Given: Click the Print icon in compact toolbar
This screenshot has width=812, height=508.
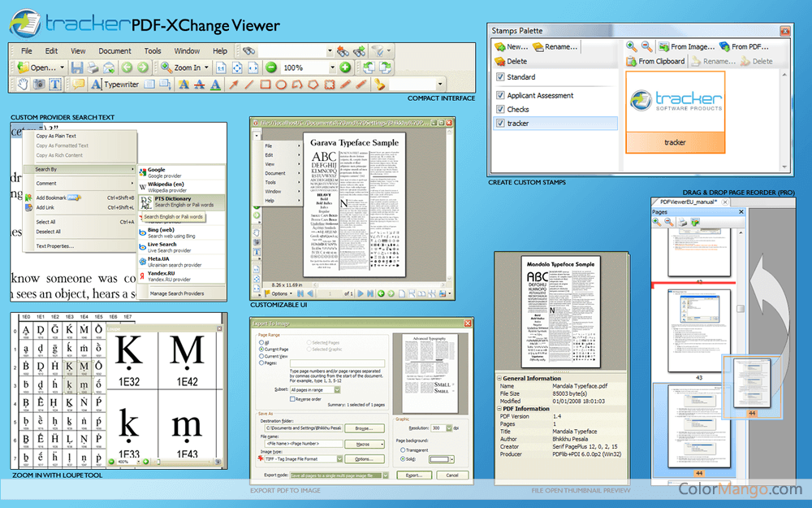Looking at the screenshot, I should click(x=93, y=67).
